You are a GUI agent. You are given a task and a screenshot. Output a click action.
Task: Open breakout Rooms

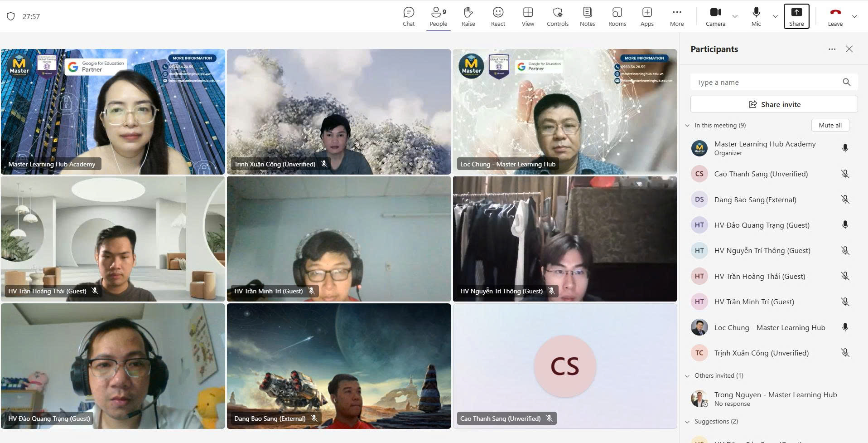[617, 17]
